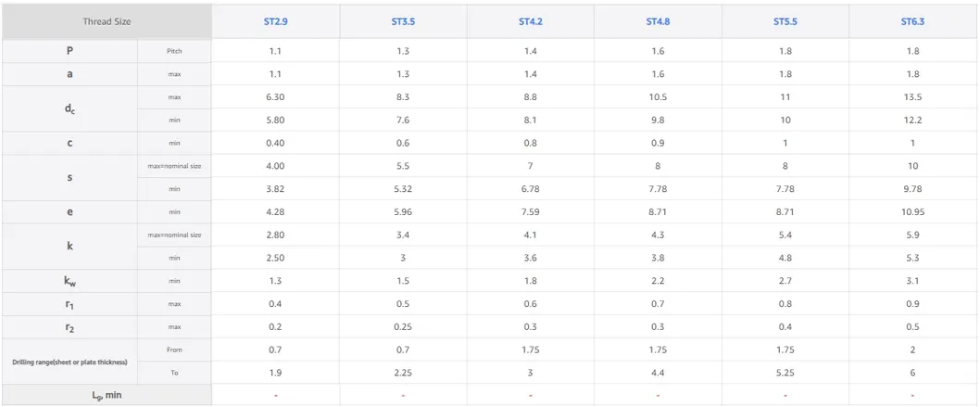The width and height of the screenshot is (980, 407).
Task: Click the Drilling range row label
Action: pyautogui.click(x=69, y=362)
